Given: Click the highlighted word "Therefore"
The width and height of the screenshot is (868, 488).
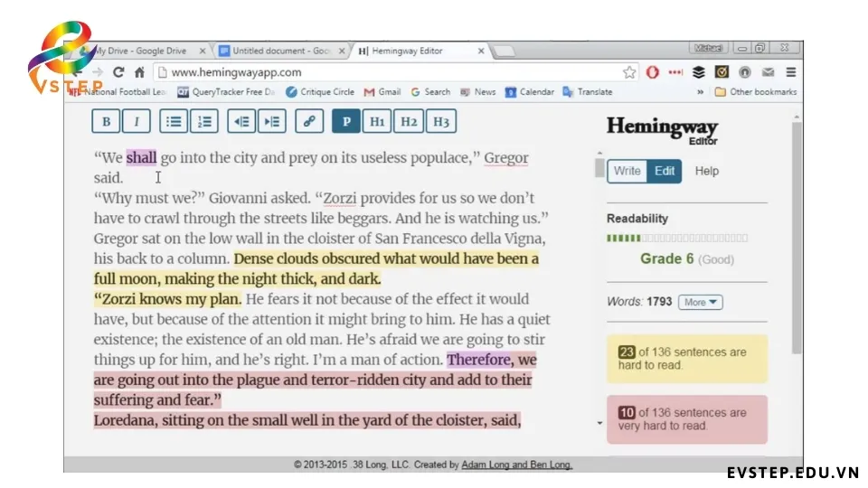Looking at the screenshot, I should 479,360.
